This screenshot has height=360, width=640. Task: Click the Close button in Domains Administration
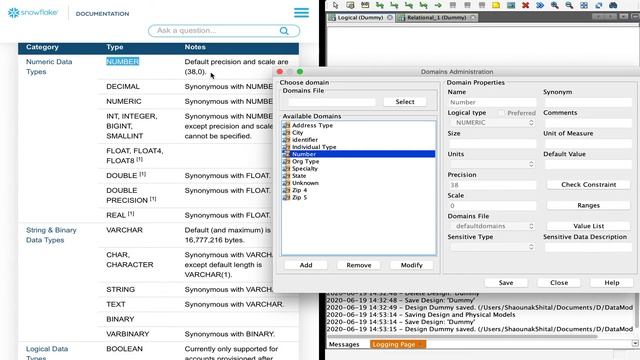pyautogui.click(x=559, y=282)
